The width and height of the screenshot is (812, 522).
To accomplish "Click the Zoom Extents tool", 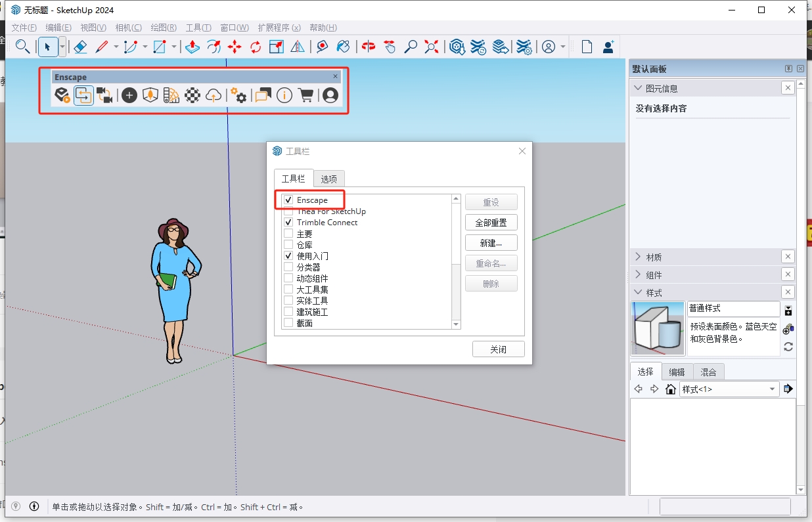I will [432, 47].
